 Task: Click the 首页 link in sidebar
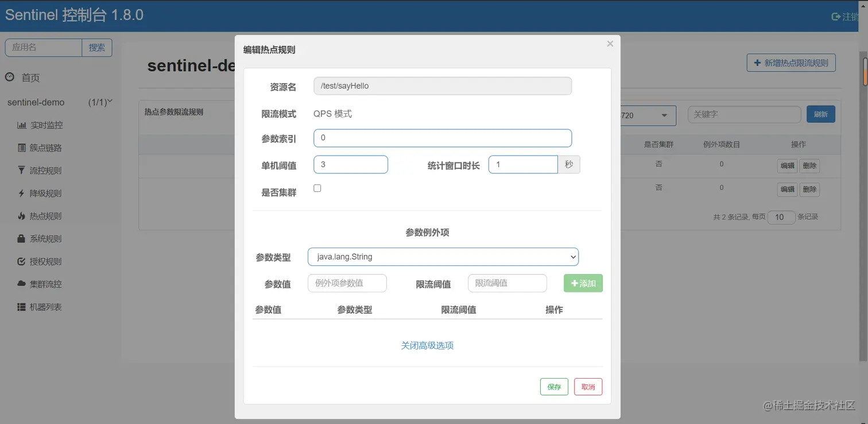pos(30,78)
